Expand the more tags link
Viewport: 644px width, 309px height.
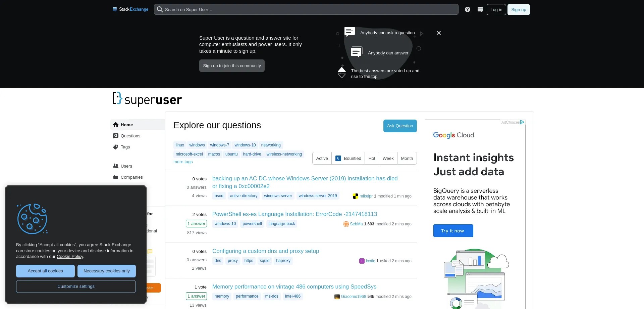pos(183,162)
